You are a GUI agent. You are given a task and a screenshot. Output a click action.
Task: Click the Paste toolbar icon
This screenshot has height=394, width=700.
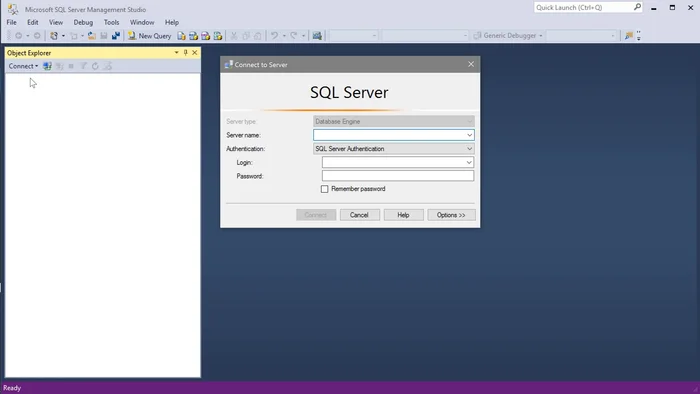[258, 36]
